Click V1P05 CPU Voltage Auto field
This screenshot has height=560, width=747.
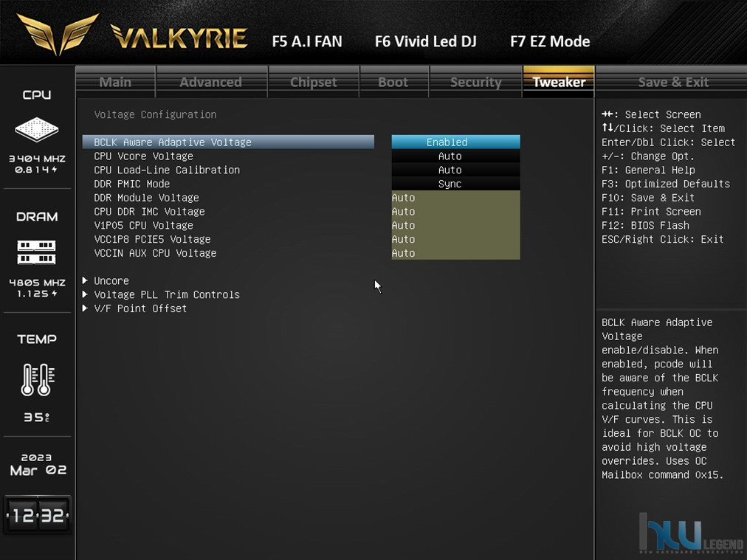tap(455, 225)
